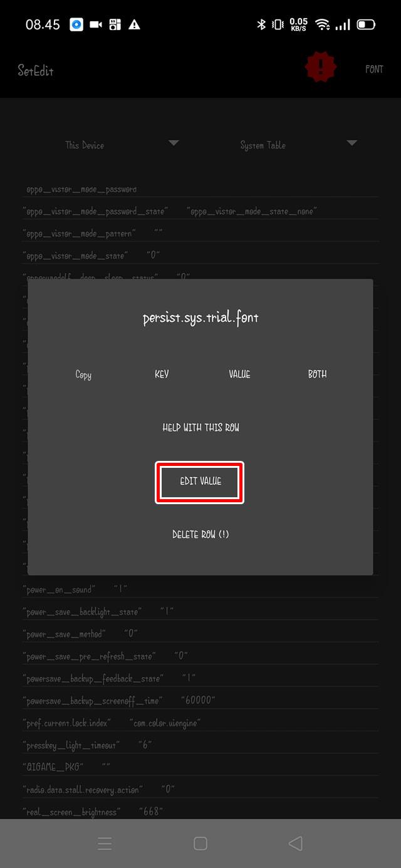Tap the Android home navigation icon
401x868 pixels.
200,843
